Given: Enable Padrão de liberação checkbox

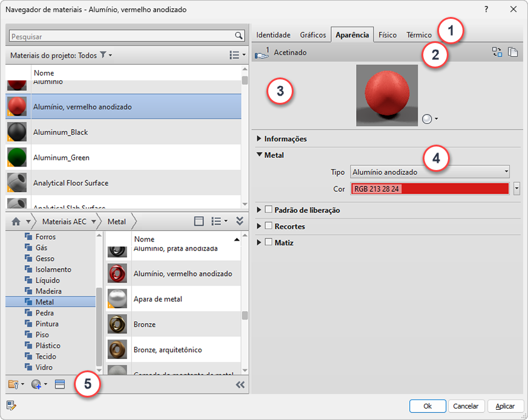Looking at the screenshot, I should [268, 209].
